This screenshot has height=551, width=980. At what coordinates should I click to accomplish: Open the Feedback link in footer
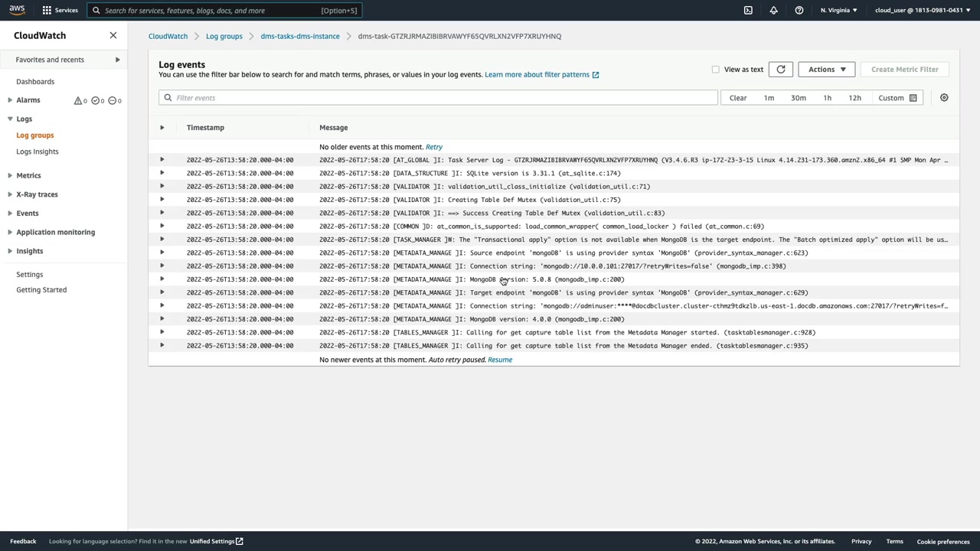[x=23, y=541]
